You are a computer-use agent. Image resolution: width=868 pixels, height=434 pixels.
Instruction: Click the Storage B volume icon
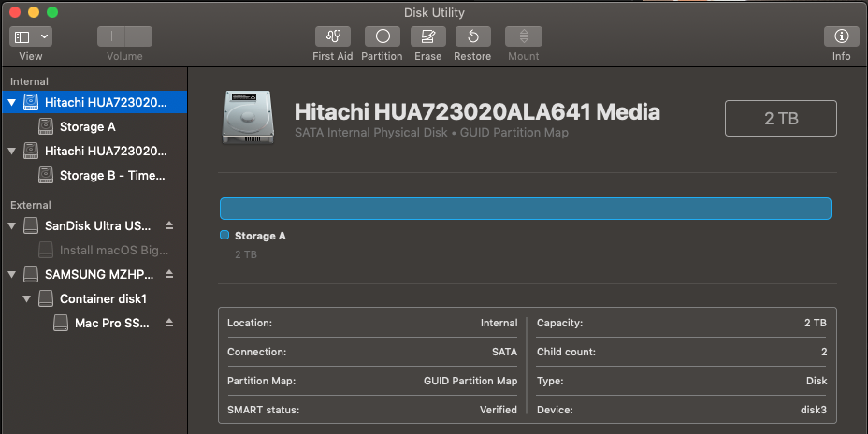coord(46,176)
